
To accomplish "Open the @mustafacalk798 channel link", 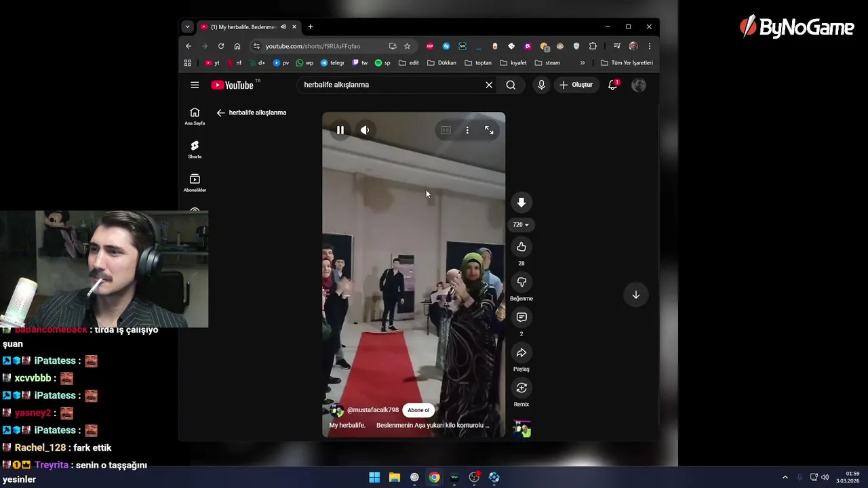I will click(x=373, y=410).
